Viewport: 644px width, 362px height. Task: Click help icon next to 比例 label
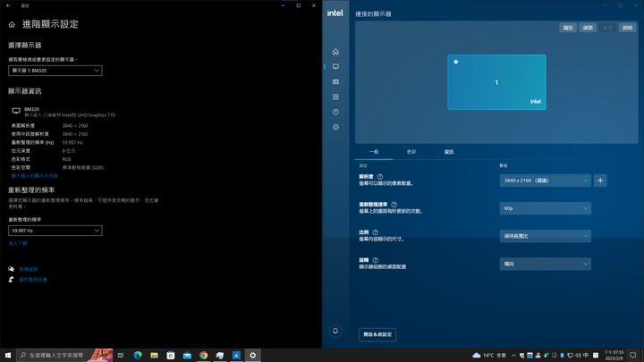click(375, 232)
